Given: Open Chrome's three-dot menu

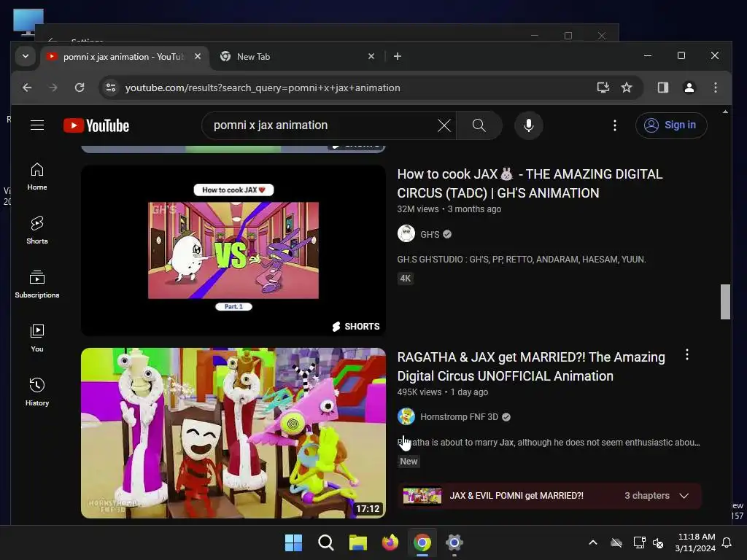Looking at the screenshot, I should click(x=715, y=87).
